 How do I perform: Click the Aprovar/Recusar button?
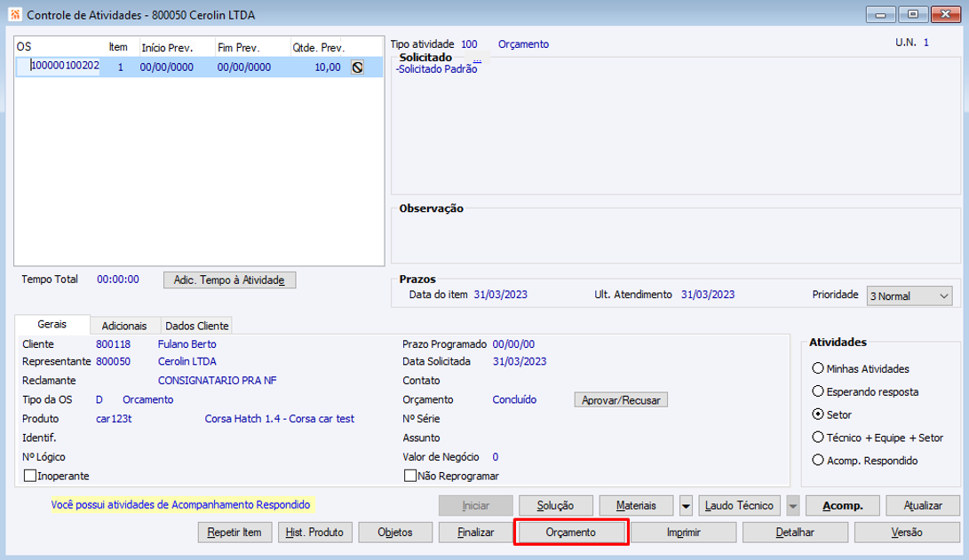tap(621, 400)
